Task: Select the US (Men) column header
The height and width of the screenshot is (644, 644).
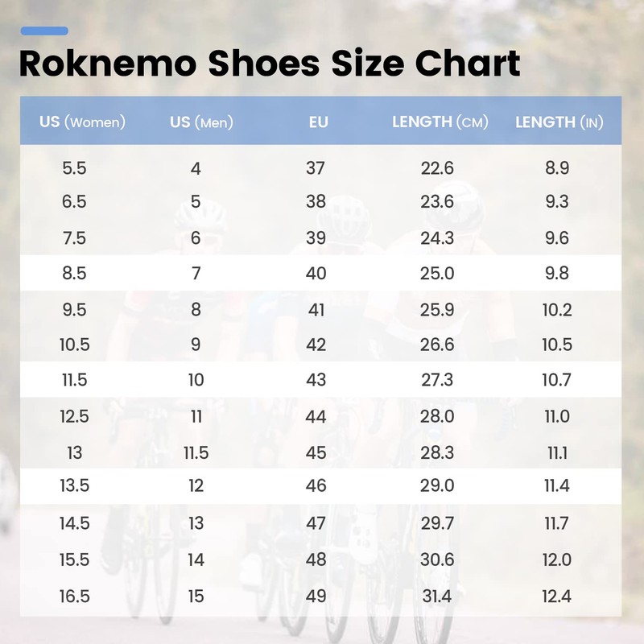Action: 201,122
